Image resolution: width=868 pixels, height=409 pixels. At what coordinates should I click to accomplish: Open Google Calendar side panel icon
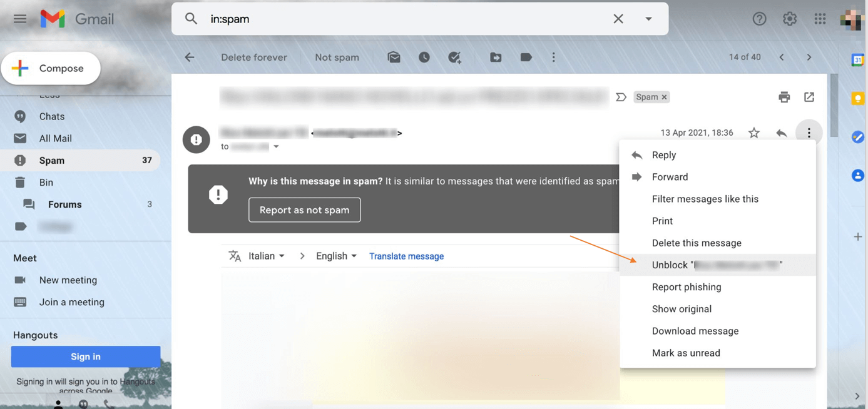tap(858, 60)
